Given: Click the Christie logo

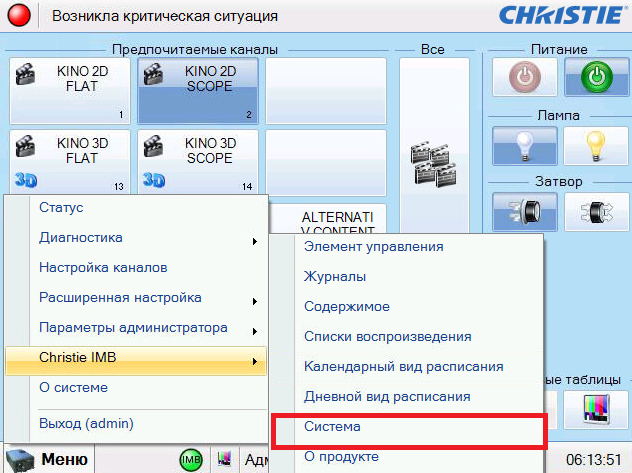Looking at the screenshot, I should (561, 15).
